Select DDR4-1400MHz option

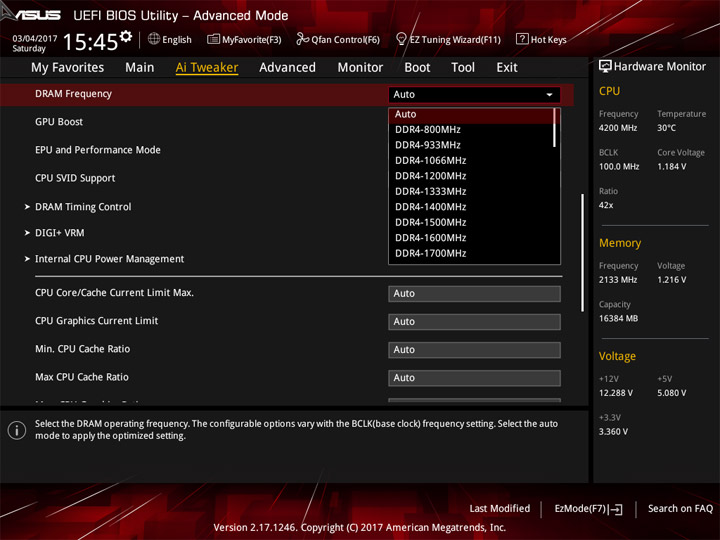[472, 207]
